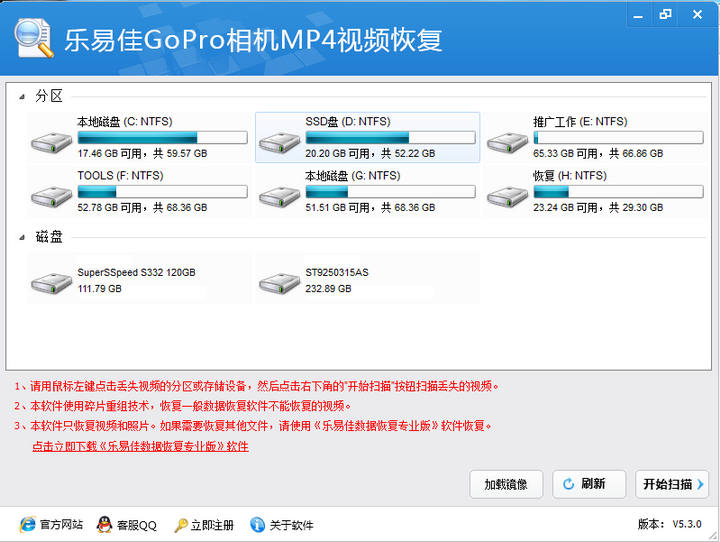The height and width of the screenshot is (542, 720).
Task: Open 关于软件 about link
Action: click(292, 525)
